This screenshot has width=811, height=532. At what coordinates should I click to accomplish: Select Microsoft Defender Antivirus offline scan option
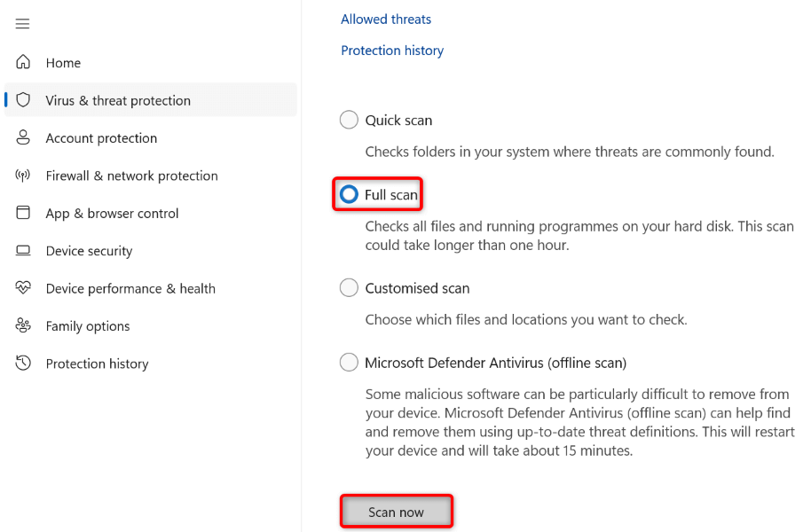tap(349, 363)
